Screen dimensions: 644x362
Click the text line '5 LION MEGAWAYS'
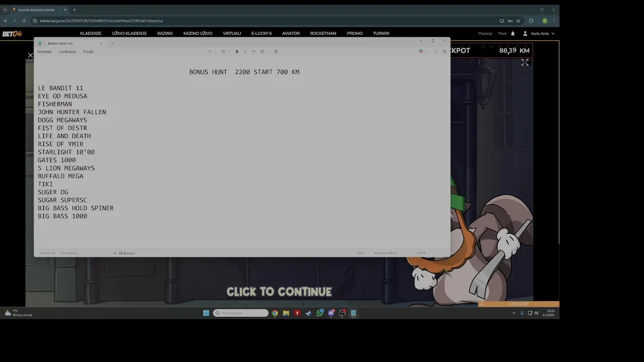[66, 168]
